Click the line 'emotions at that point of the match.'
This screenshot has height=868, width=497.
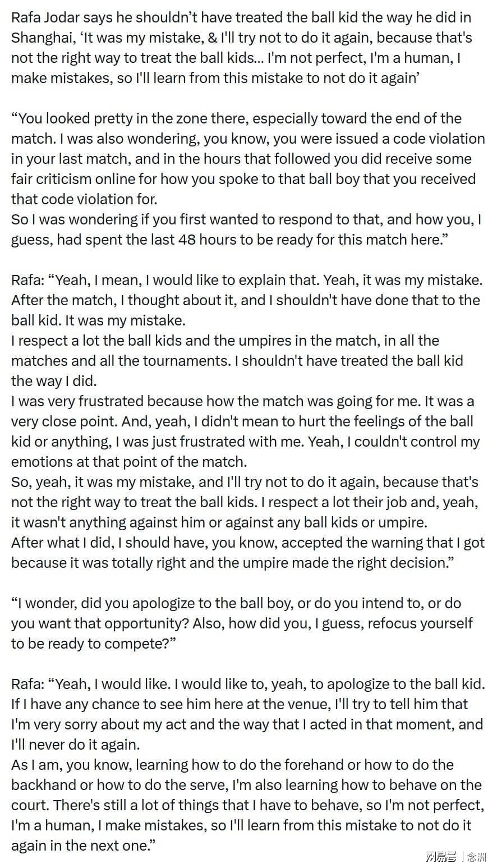pyautogui.click(x=129, y=462)
